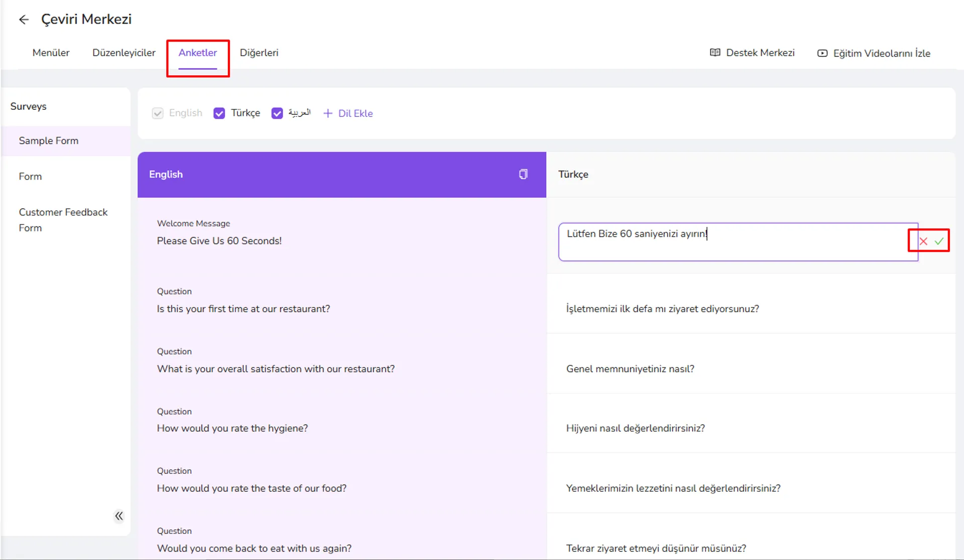
Task: Open the Düzenleyiciler tab
Action: (124, 53)
